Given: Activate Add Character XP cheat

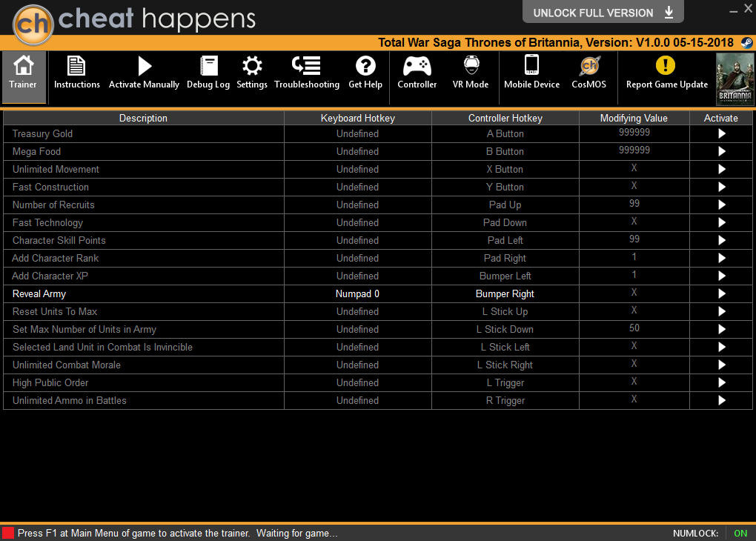Looking at the screenshot, I should tap(721, 276).
